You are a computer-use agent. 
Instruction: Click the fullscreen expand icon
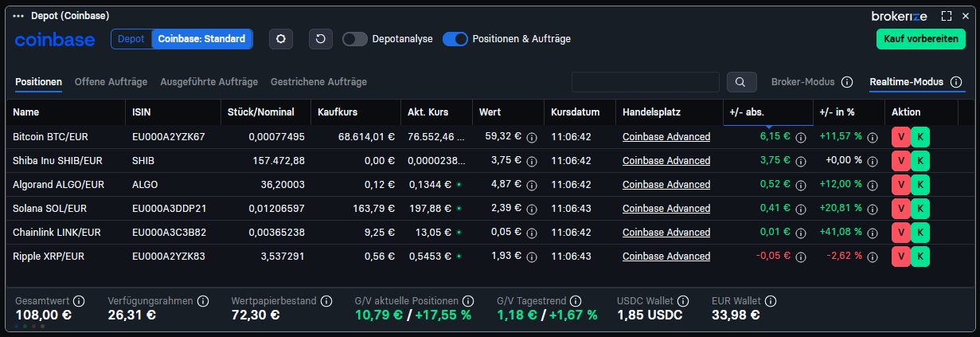947,16
